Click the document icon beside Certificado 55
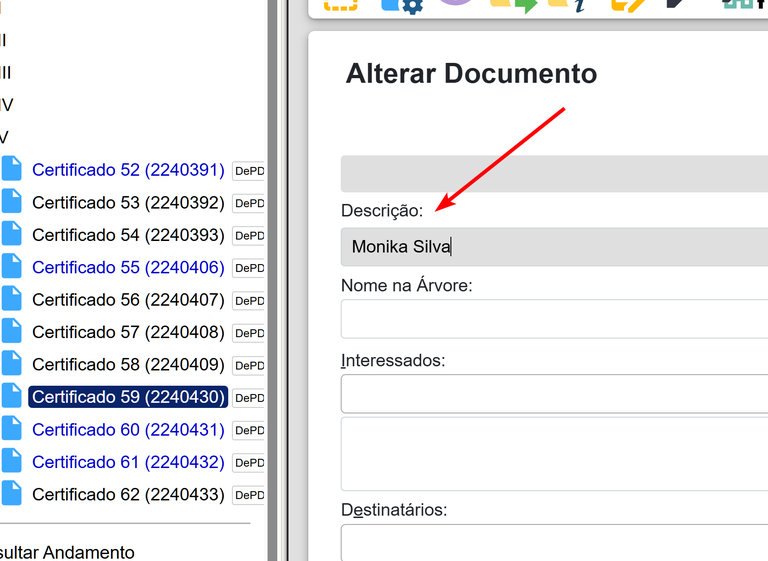 point(11,266)
